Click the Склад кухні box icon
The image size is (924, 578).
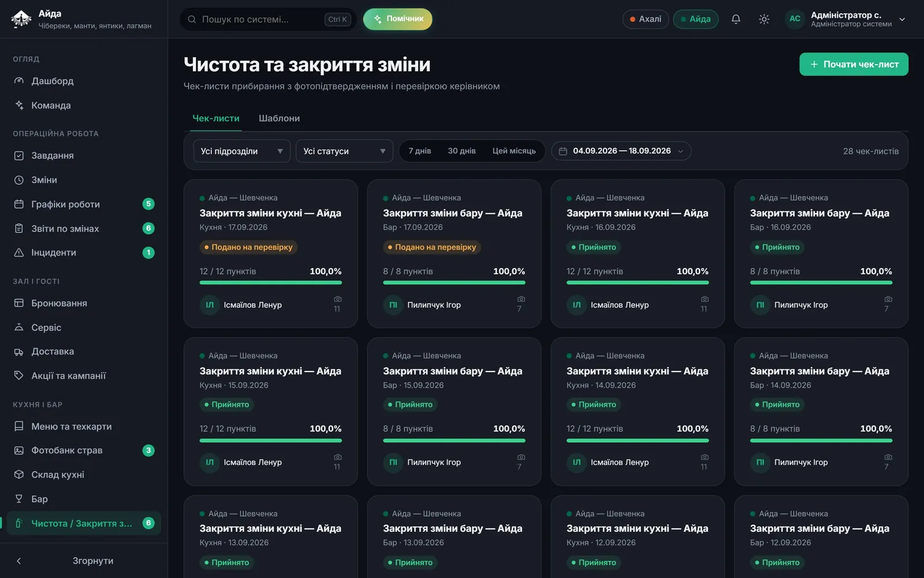click(x=19, y=475)
